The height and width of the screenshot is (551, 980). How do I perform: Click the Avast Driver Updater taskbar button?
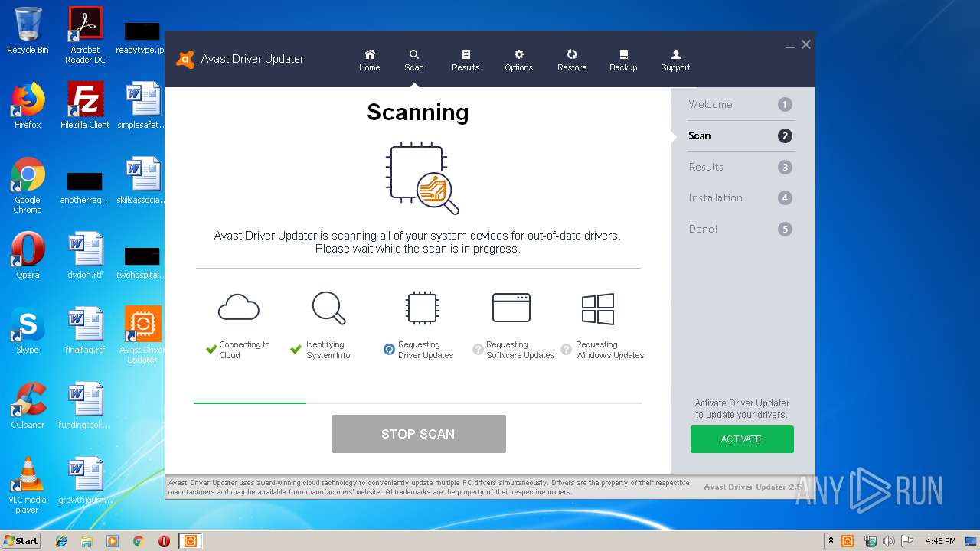point(190,541)
